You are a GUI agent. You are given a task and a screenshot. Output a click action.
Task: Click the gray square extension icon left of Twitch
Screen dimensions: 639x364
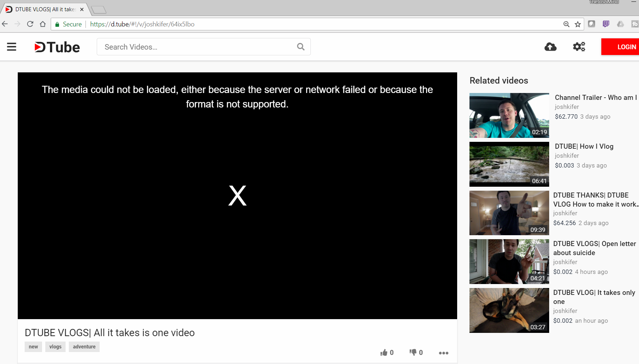coord(592,24)
